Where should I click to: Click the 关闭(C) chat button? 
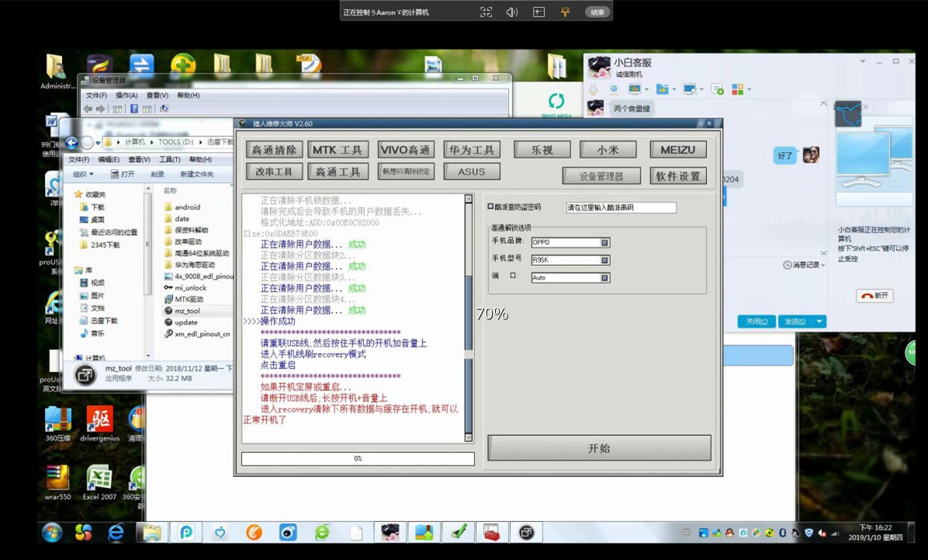(x=757, y=321)
